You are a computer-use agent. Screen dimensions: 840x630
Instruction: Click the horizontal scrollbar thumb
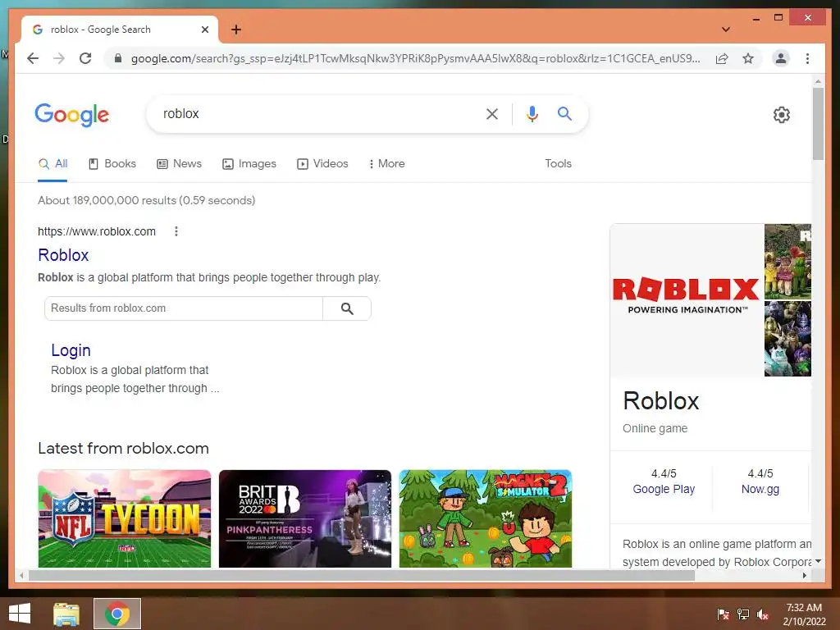point(362,576)
